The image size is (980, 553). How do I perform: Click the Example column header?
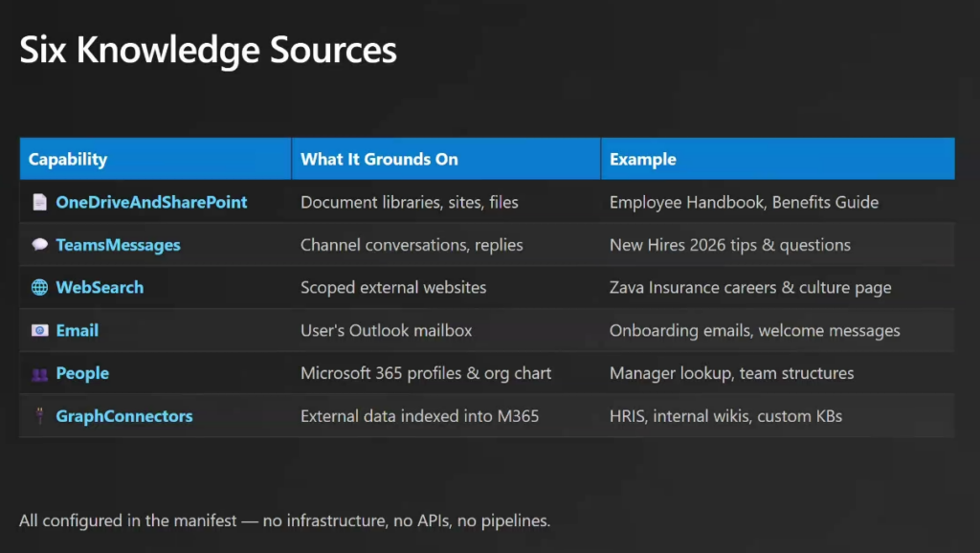click(x=642, y=160)
